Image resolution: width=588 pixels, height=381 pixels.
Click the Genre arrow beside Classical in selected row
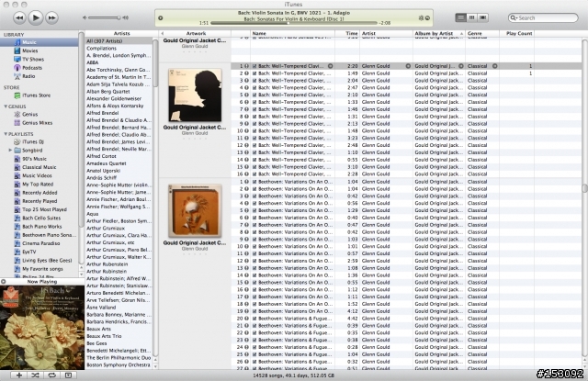(x=494, y=66)
